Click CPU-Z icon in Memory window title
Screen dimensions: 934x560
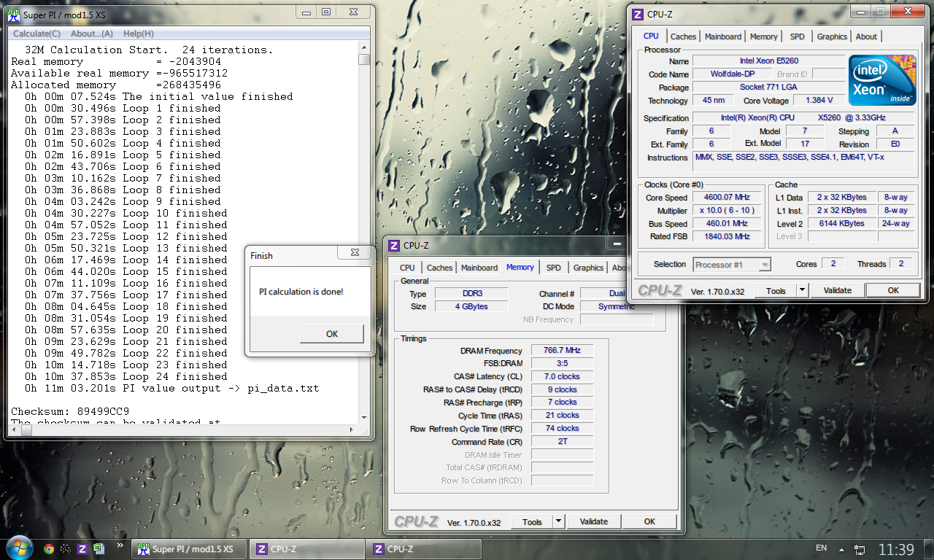coord(393,246)
